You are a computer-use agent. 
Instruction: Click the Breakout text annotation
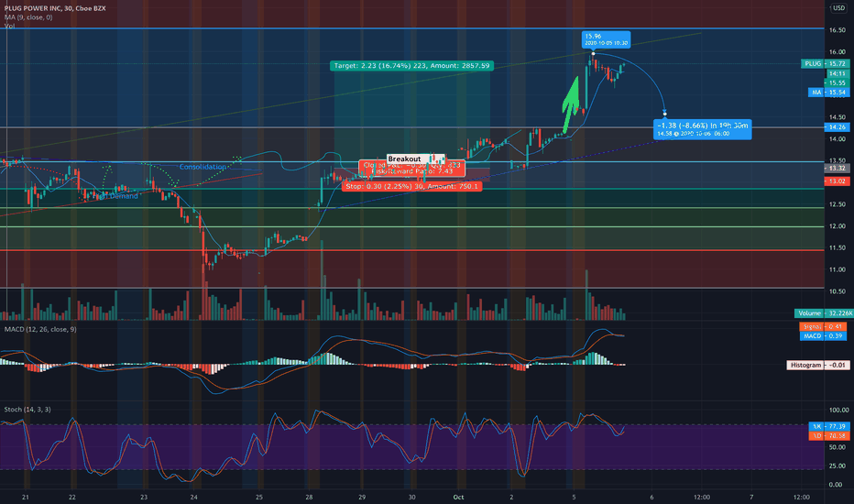click(x=404, y=159)
